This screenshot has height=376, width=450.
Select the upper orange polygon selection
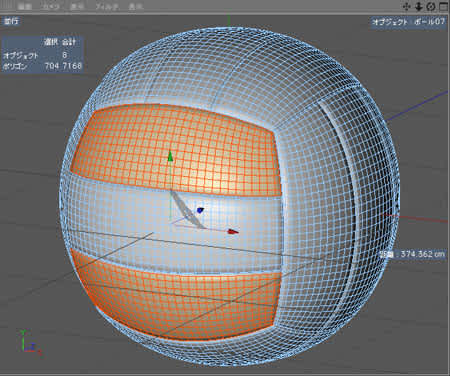177,150
